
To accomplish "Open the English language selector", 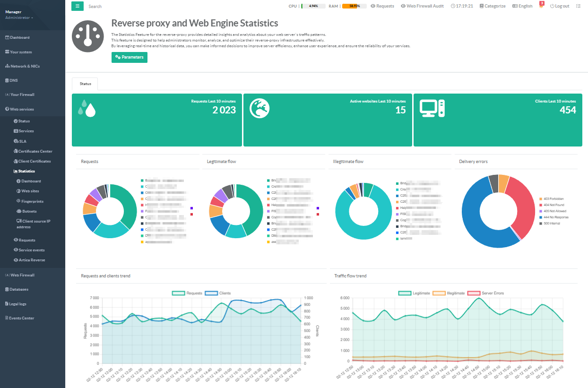I will point(522,6).
